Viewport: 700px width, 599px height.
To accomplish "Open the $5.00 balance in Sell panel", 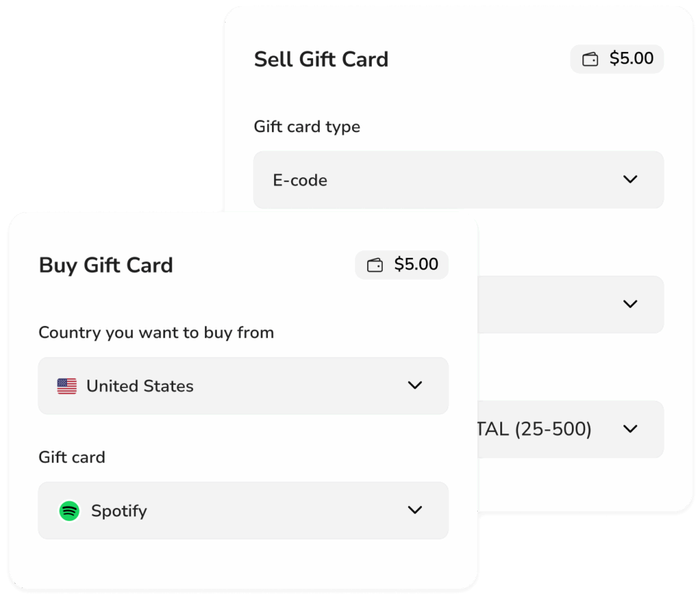I will coord(631,59).
